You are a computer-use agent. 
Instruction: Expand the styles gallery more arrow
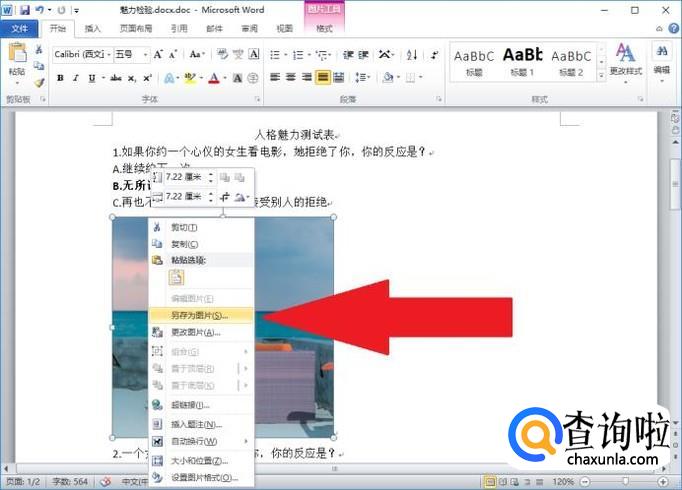point(602,75)
